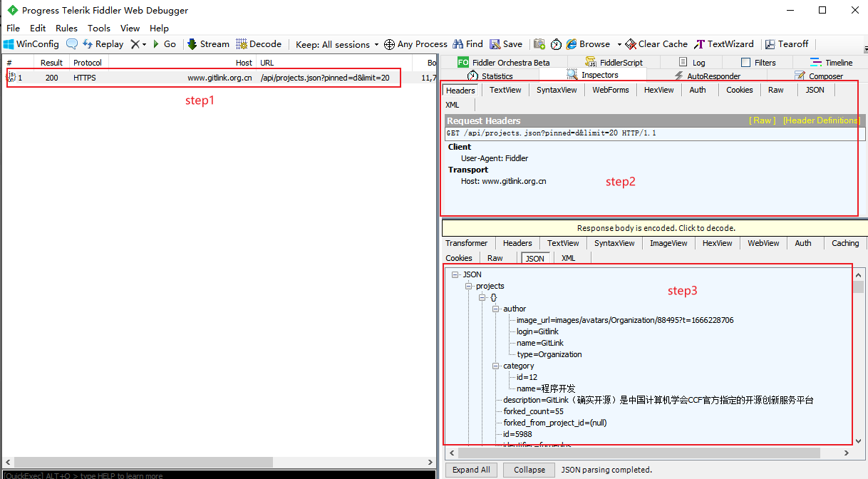Viewport: 868px width, 479px height.
Task: Select request TextView inspector tab
Action: pyautogui.click(x=505, y=90)
